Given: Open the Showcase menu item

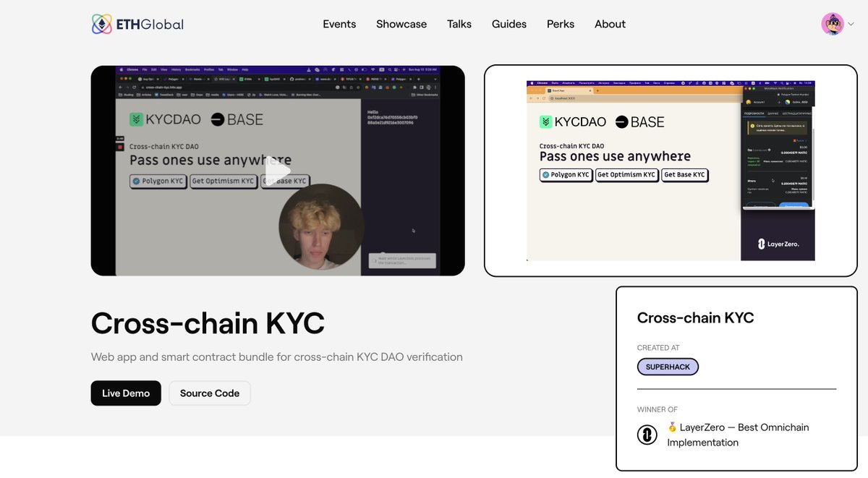Looking at the screenshot, I should click(x=401, y=24).
